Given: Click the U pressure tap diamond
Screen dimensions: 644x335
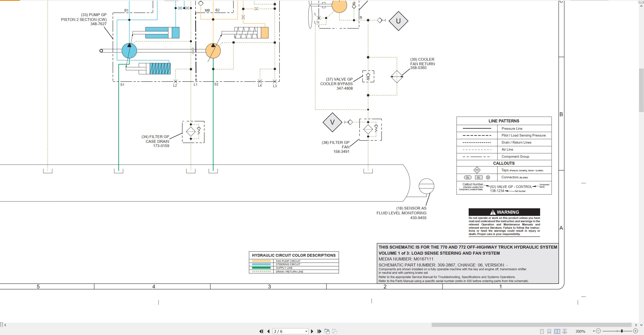Looking at the screenshot, I should pyautogui.click(x=398, y=21).
